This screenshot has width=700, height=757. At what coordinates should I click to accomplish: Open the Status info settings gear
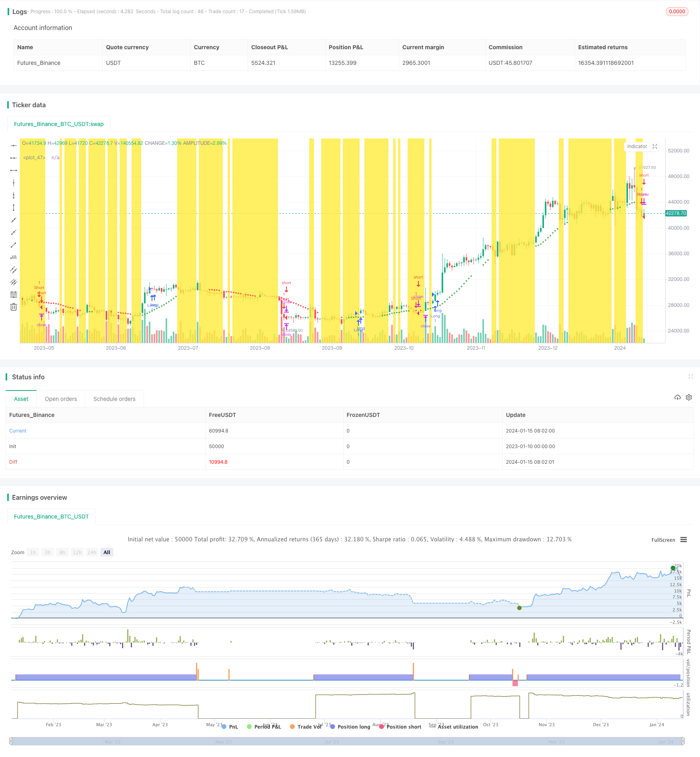[x=689, y=397]
